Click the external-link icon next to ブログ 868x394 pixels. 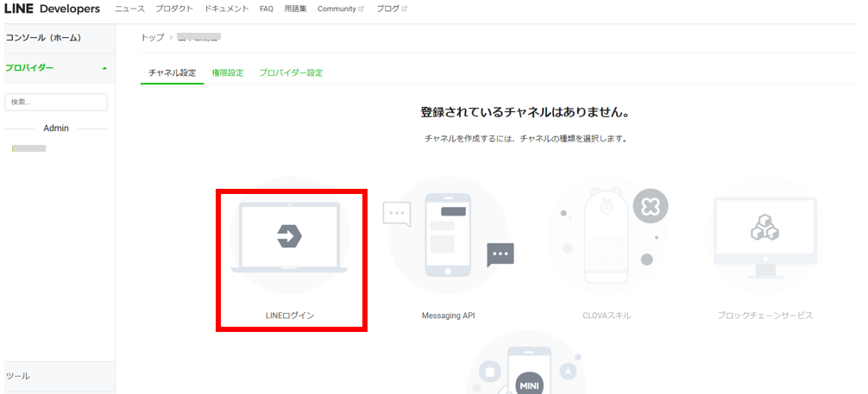tap(404, 9)
